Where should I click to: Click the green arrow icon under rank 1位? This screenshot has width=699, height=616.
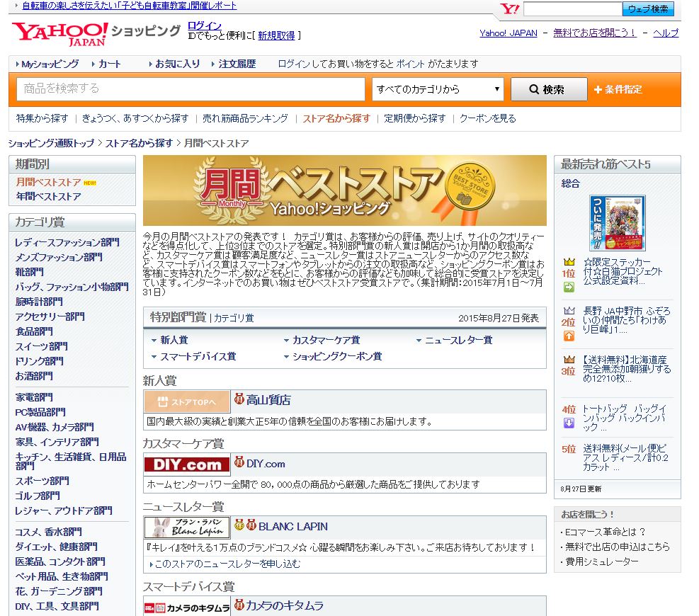[x=569, y=287]
